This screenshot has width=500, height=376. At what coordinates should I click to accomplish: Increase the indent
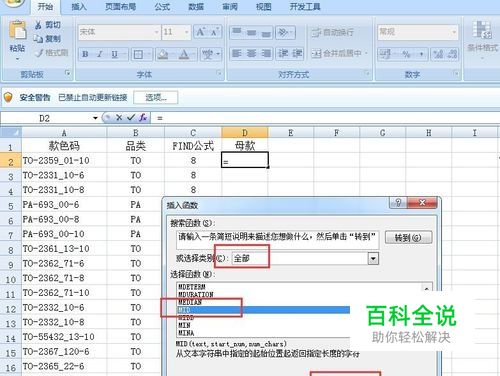297,53
